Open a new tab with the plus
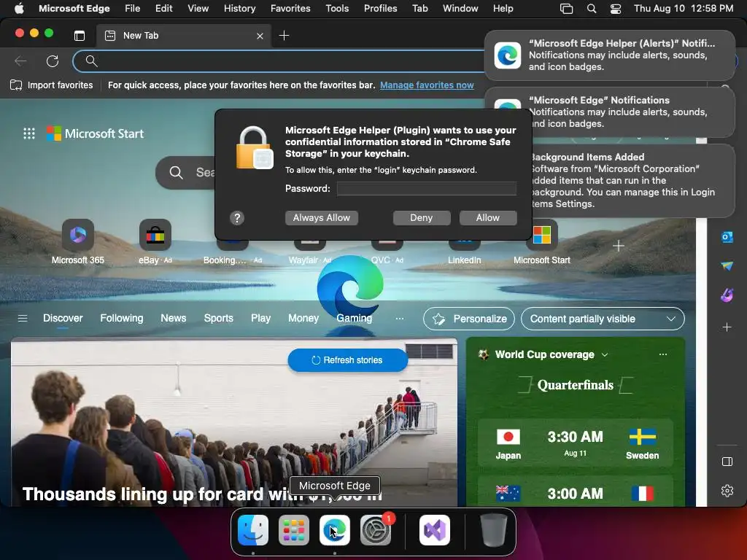The image size is (747, 560). point(284,36)
